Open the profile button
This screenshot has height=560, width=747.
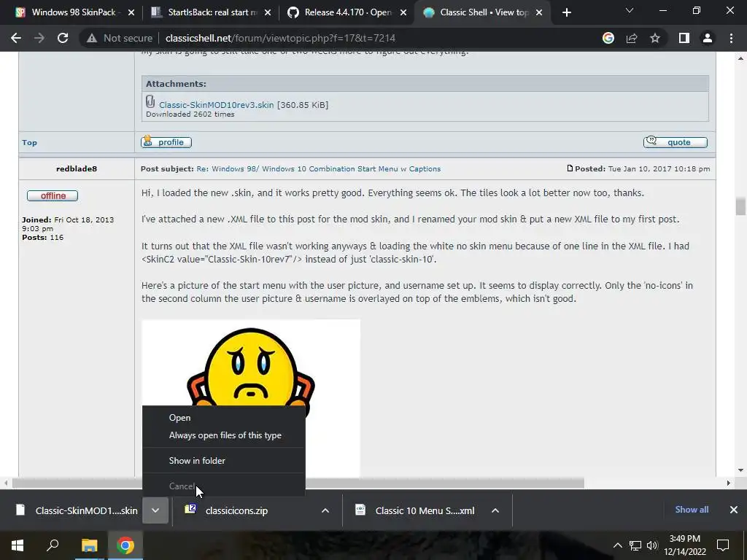pos(166,142)
